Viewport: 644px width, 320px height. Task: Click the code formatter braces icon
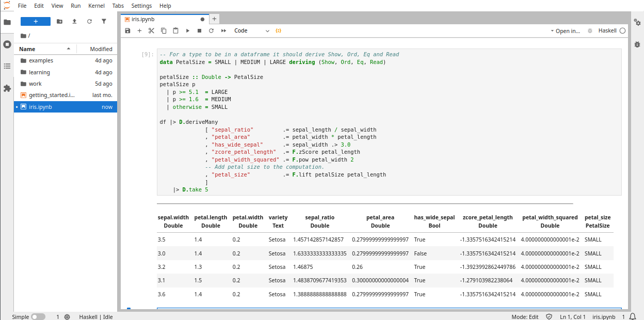pyautogui.click(x=278, y=31)
